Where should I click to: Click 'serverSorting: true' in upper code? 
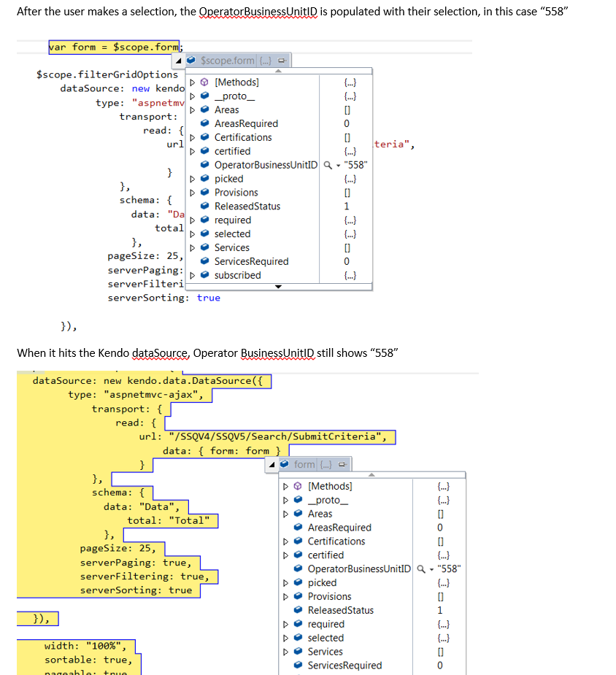pyautogui.click(x=163, y=298)
